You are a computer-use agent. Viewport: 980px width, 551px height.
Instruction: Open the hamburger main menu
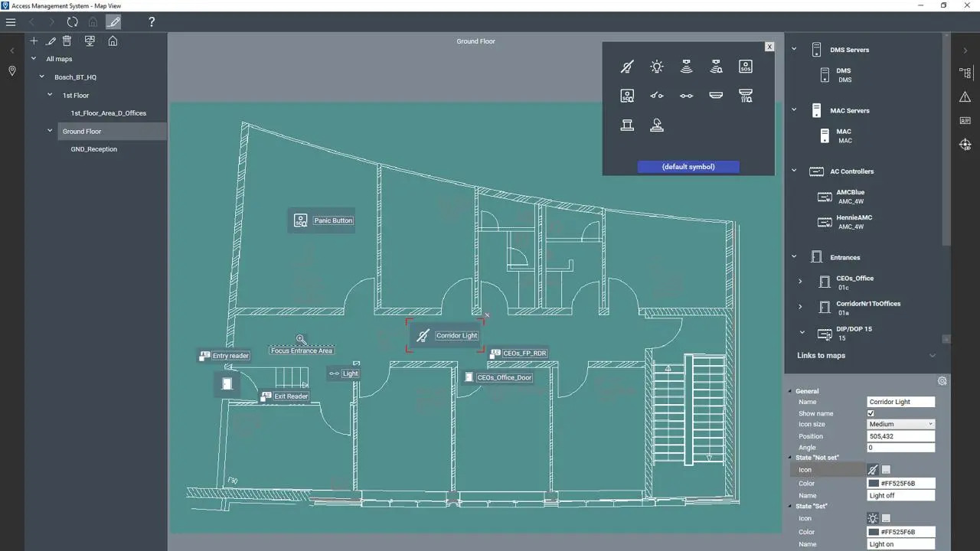click(x=11, y=22)
